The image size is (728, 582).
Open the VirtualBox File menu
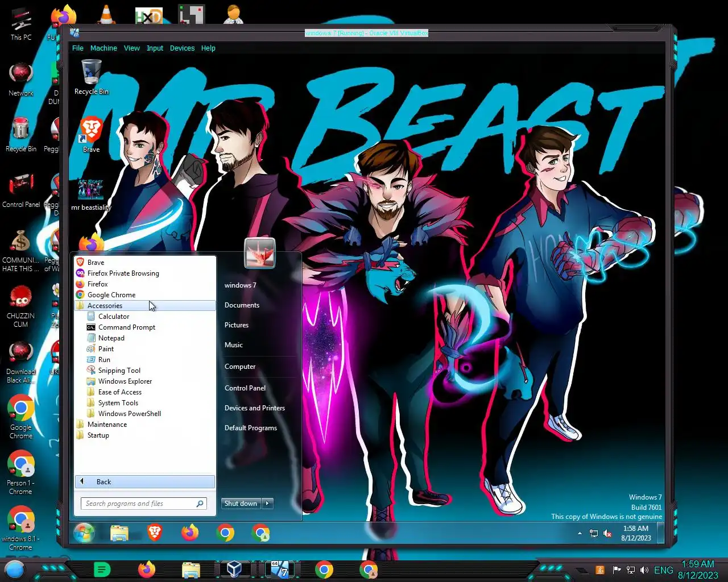(78, 48)
